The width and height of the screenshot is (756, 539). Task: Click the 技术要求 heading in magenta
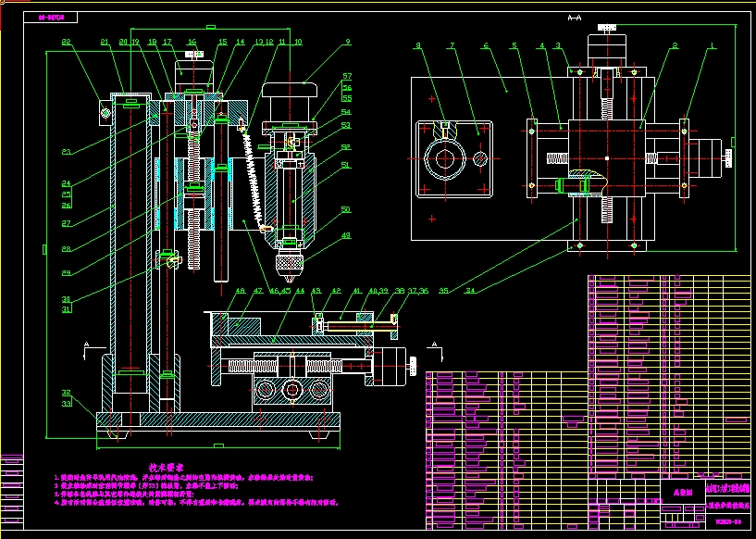coord(167,467)
